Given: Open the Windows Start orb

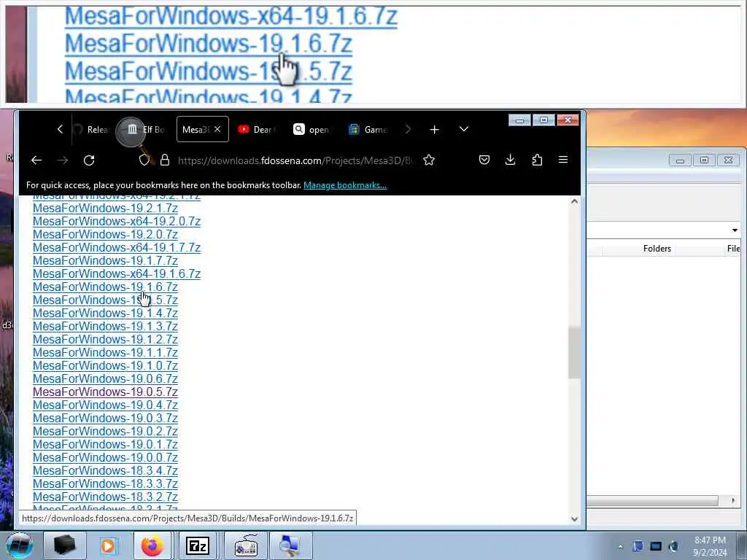Looking at the screenshot, I should click(20, 545).
